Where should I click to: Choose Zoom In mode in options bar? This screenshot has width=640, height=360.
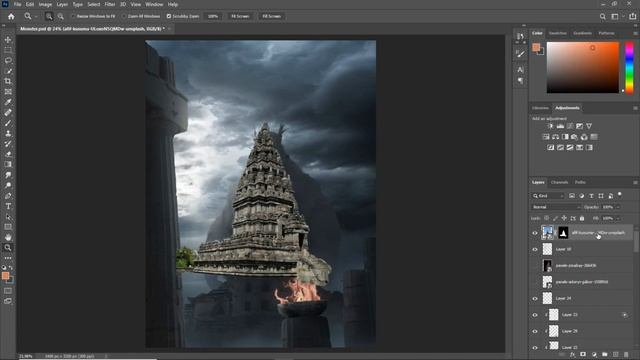(49, 16)
